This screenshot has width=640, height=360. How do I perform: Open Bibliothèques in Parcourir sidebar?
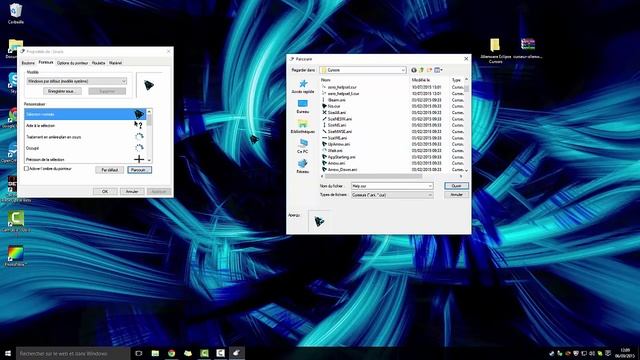tap(303, 127)
